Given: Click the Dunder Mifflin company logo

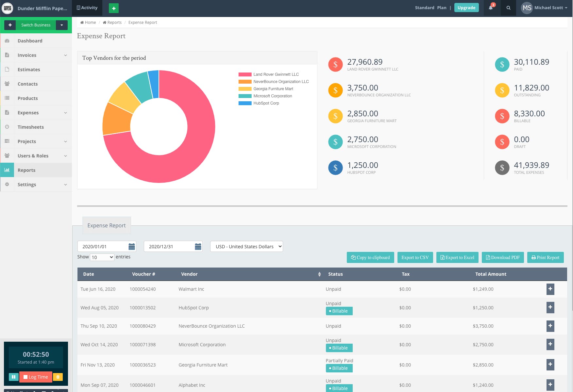Looking at the screenshot, I should (x=8, y=8).
